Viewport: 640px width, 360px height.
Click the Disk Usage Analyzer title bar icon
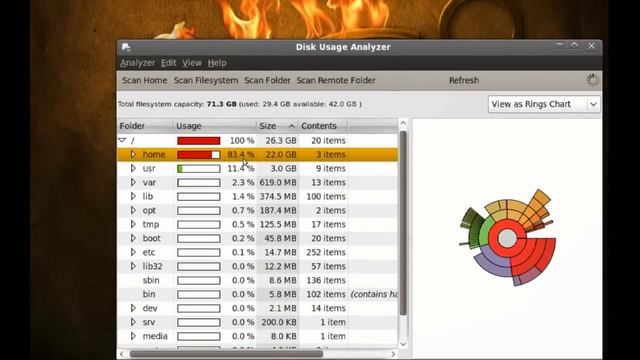126,47
